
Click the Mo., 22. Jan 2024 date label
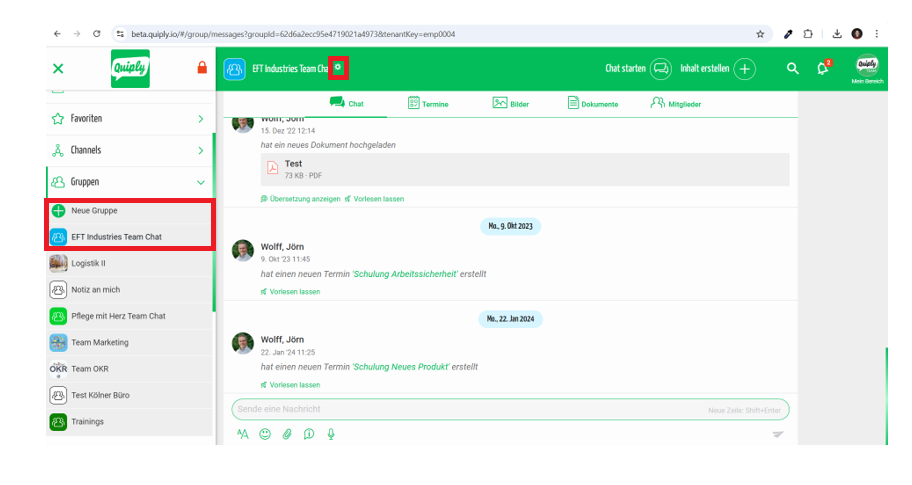click(x=510, y=319)
